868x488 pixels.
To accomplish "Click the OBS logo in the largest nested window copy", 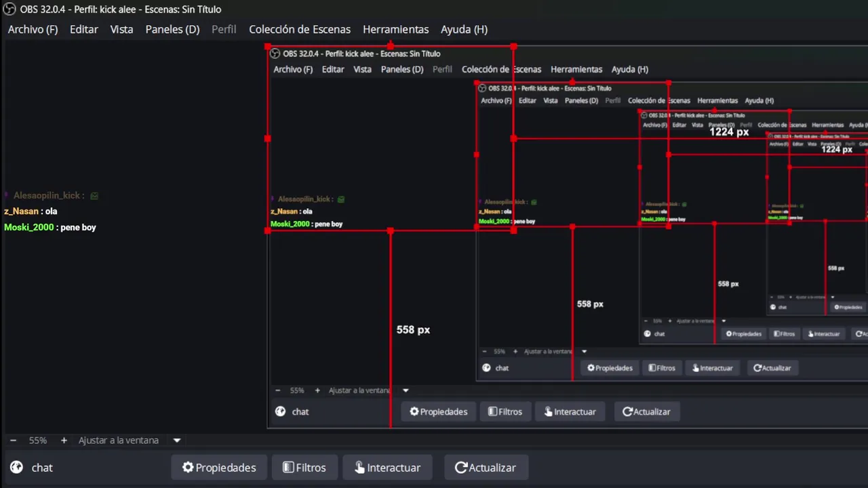I will tap(275, 54).
